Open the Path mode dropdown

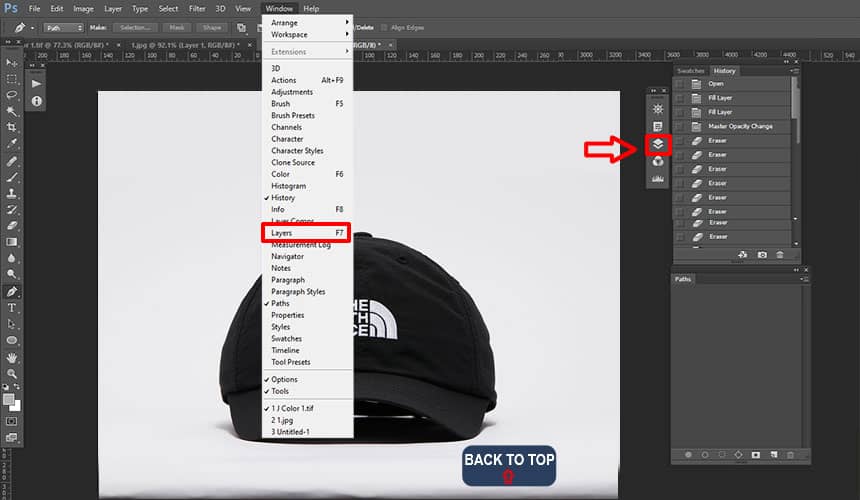64,27
